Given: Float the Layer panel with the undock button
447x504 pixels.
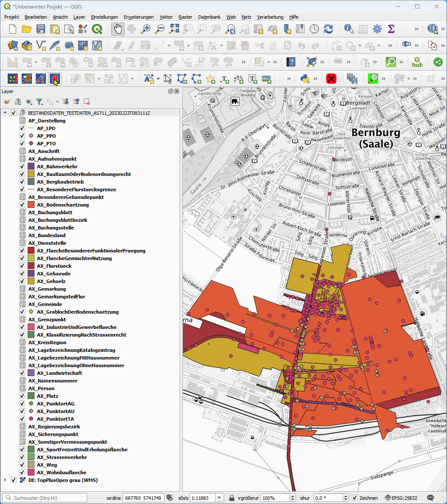Looking at the screenshot, I should pos(171,91).
